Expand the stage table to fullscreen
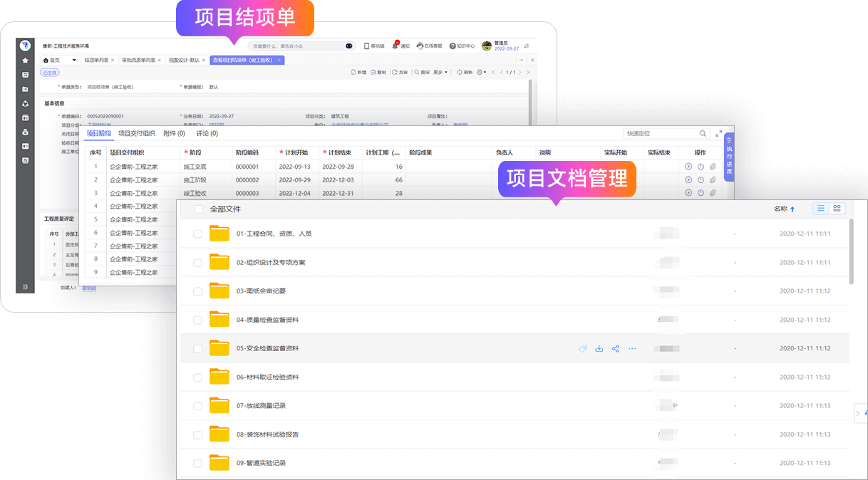Image resolution: width=868 pixels, height=480 pixels. (718, 133)
